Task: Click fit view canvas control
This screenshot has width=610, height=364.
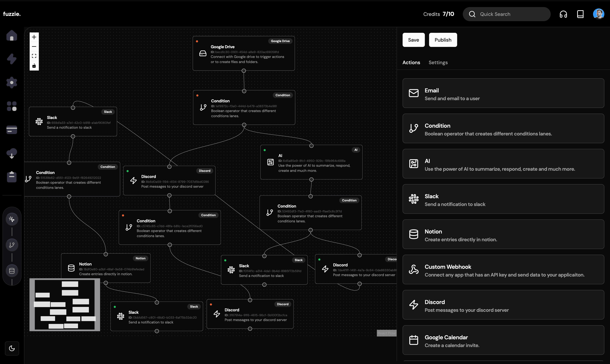Action: 34,56
